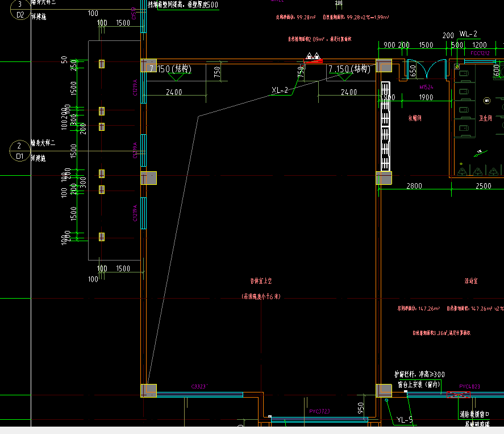Select the 2.09m² smoke exhaust note
This screenshot has height=434, width=504.
coord(319,39)
